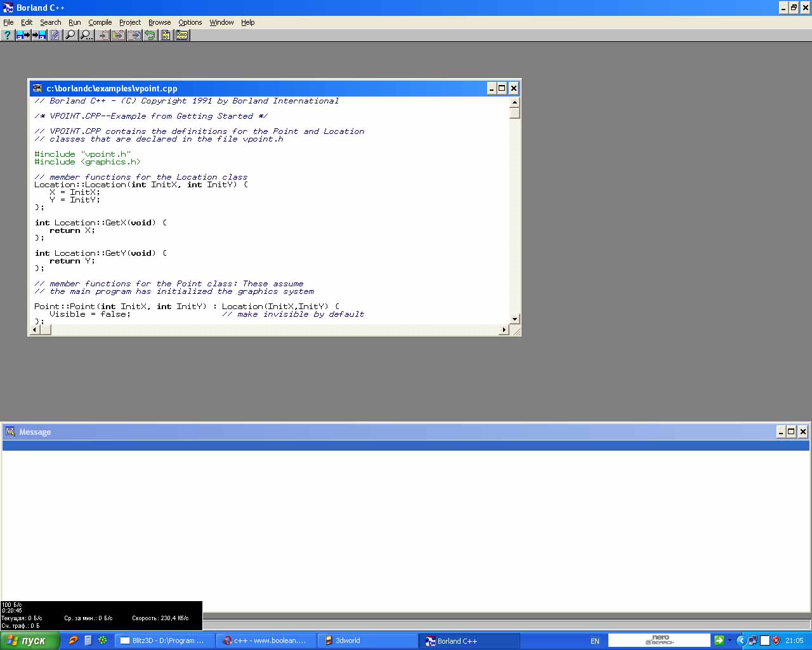This screenshot has height=650, width=812.
Task: Maximize the vpoint.cpp editor window
Action: point(502,88)
